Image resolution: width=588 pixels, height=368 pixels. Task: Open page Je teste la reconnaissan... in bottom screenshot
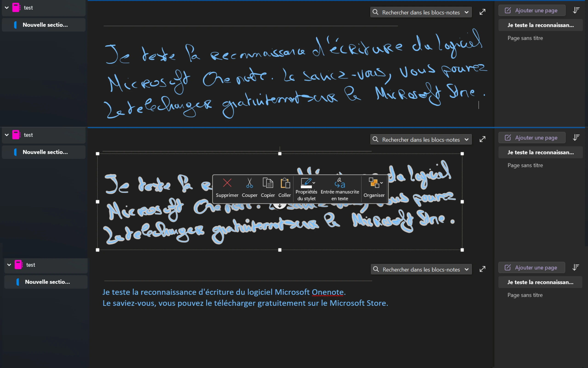coord(540,282)
